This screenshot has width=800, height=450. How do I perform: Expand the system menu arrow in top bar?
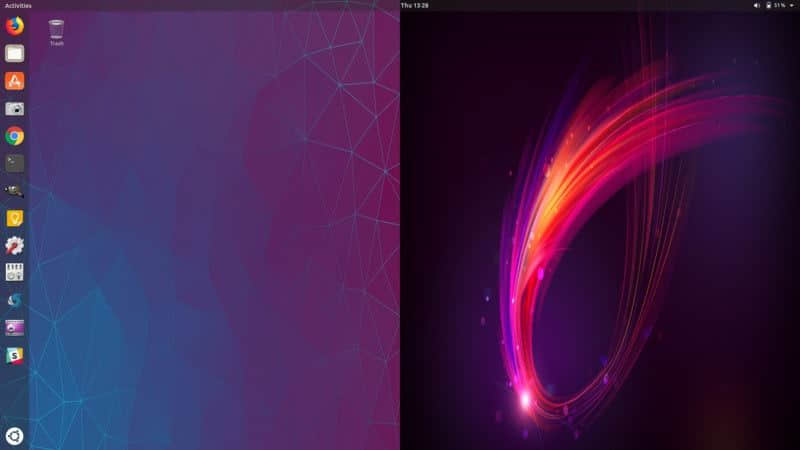[x=792, y=5]
